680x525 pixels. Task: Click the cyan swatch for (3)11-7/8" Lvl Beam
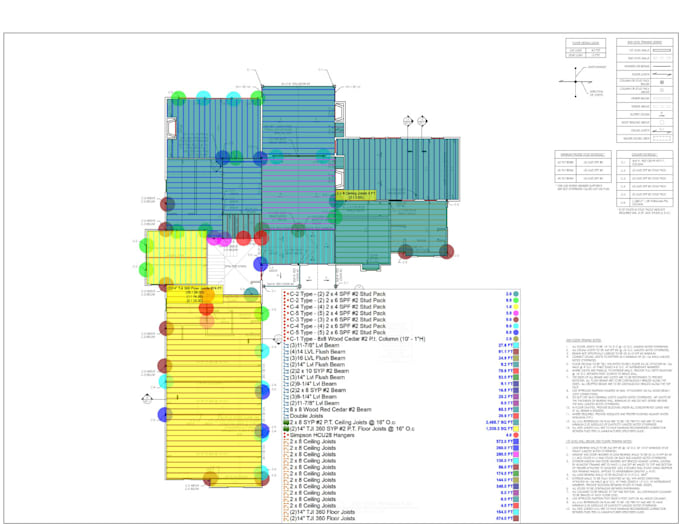tap(516, 346)
